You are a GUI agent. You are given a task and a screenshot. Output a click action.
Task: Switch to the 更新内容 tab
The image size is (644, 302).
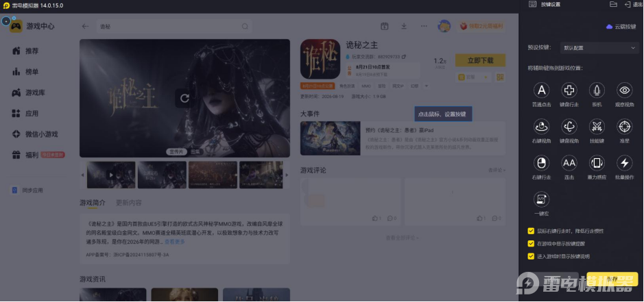128,203
